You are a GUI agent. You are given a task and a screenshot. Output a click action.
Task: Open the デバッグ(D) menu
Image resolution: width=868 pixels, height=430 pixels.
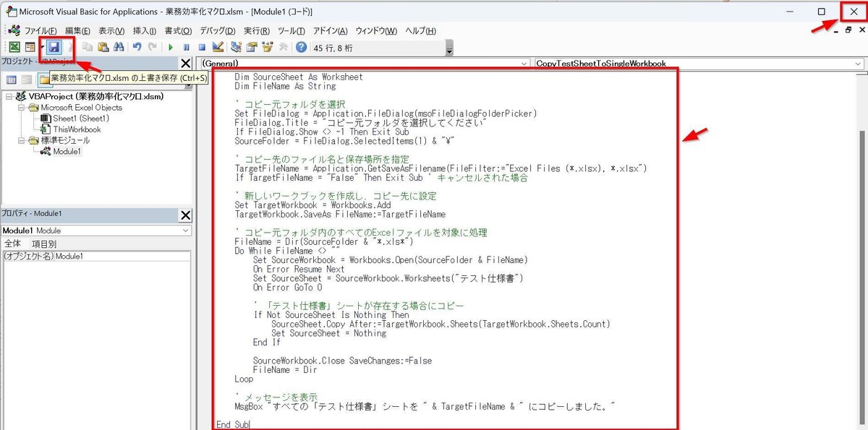217,30
